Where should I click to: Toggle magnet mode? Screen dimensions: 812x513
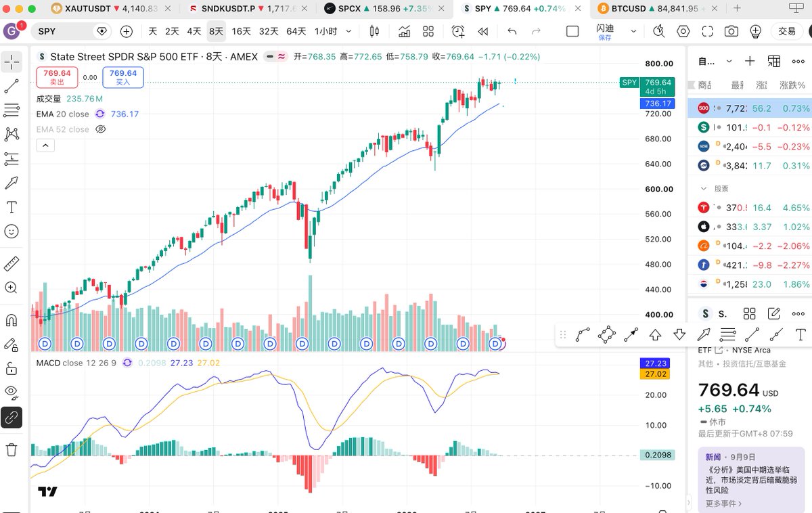coord(12,320)
